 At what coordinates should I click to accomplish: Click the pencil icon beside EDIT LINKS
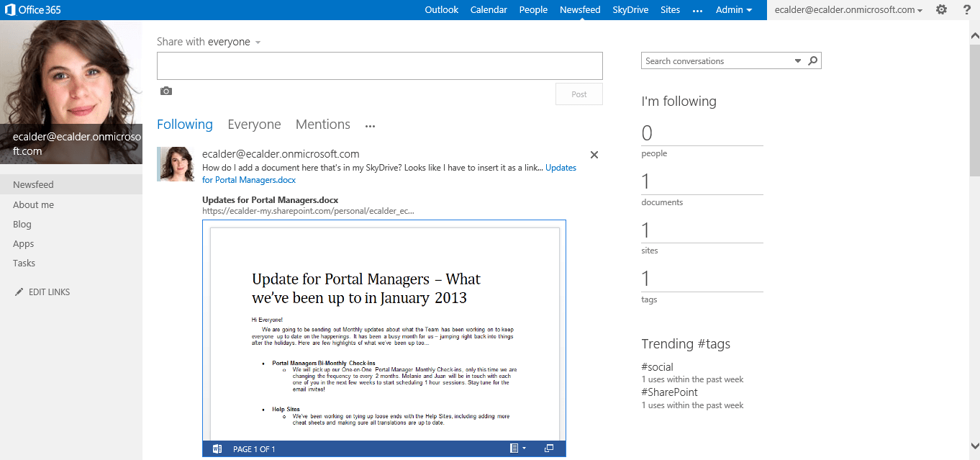pos(19,292)
